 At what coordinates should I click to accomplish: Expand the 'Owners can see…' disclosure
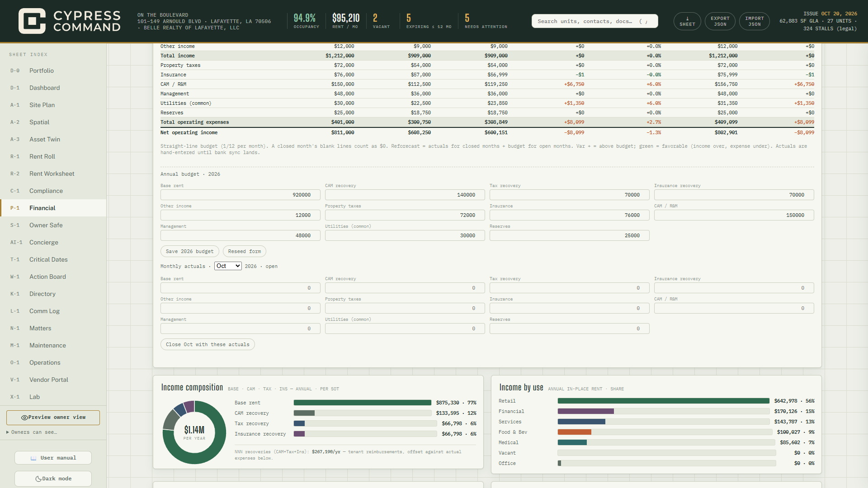[x=32, y=432]
